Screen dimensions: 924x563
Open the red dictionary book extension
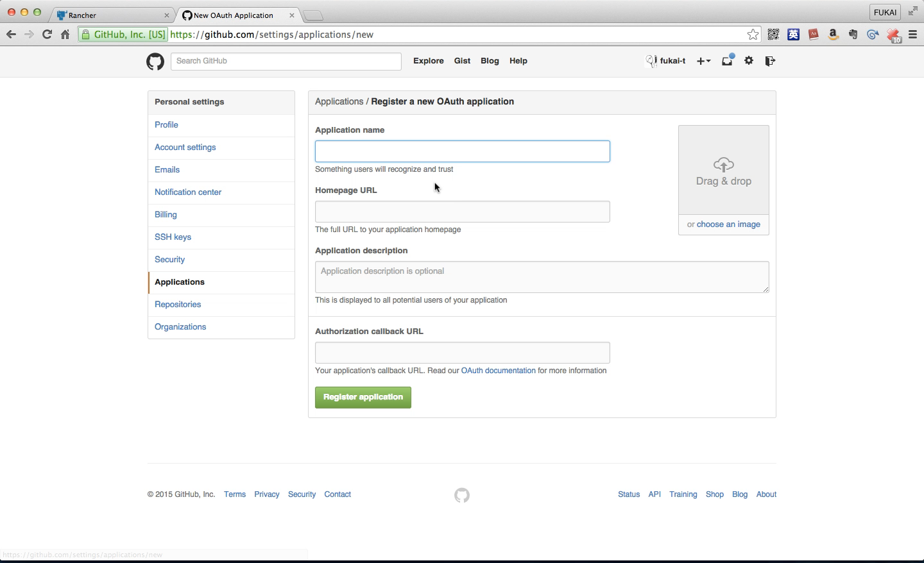[814, 35]
